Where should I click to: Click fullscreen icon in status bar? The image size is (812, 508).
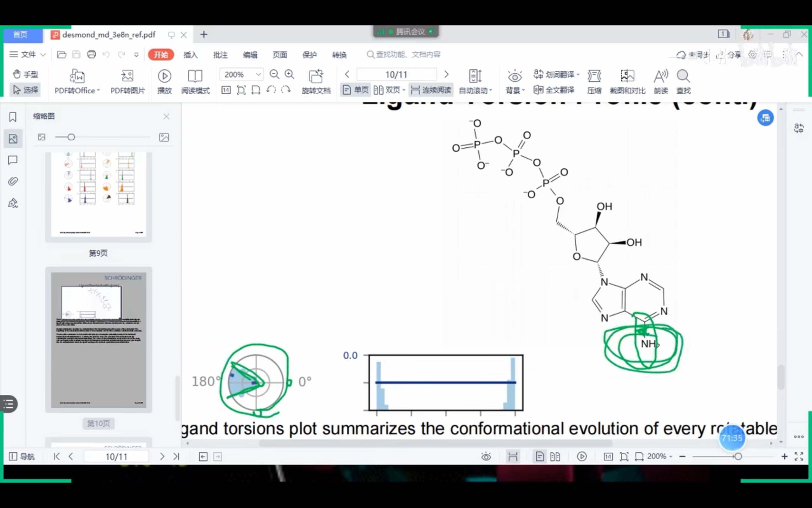799,456
